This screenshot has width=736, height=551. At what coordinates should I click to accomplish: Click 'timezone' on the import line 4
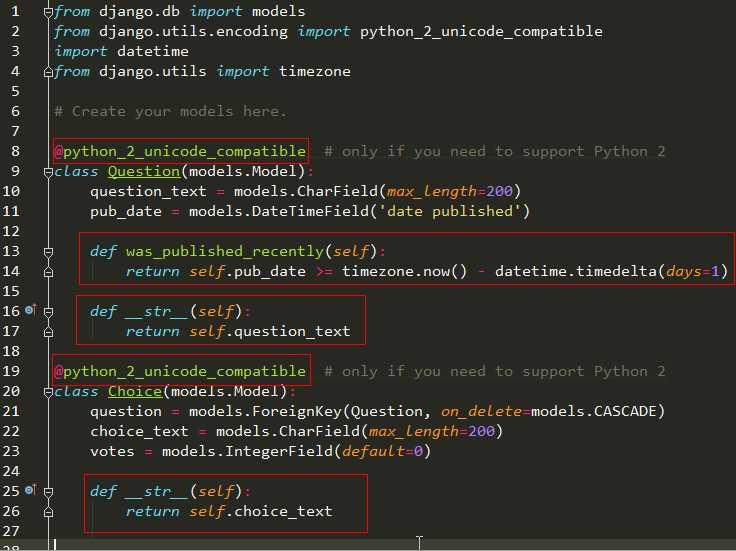[314, 71]
